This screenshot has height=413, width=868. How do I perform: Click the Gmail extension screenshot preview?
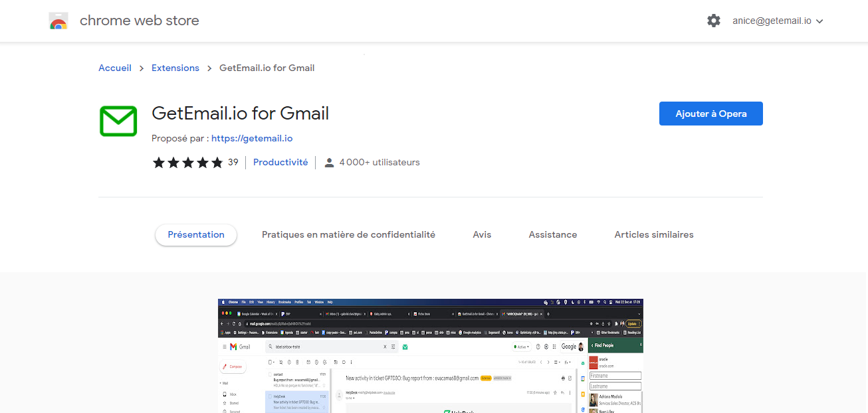(x=430, y=356)
